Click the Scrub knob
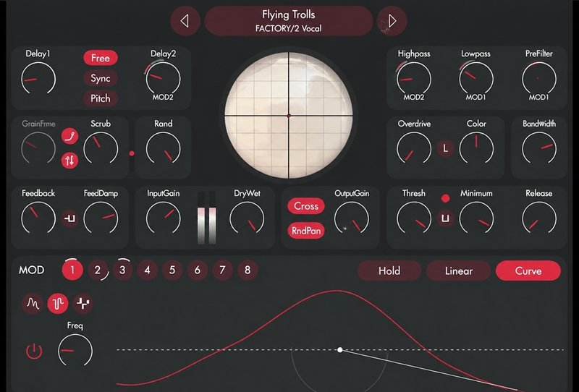Screen dimensions: 579x392 [101, 148]
